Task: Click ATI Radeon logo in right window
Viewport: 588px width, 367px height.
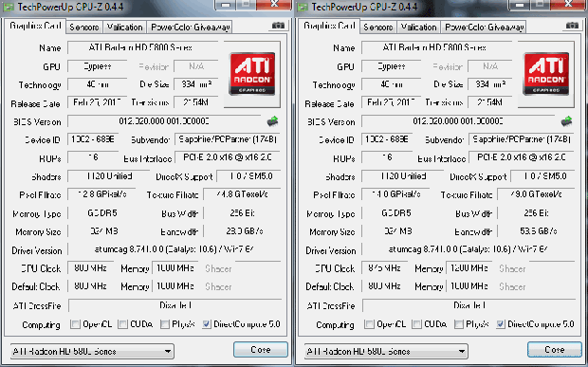Action: (x=546, y=74)
